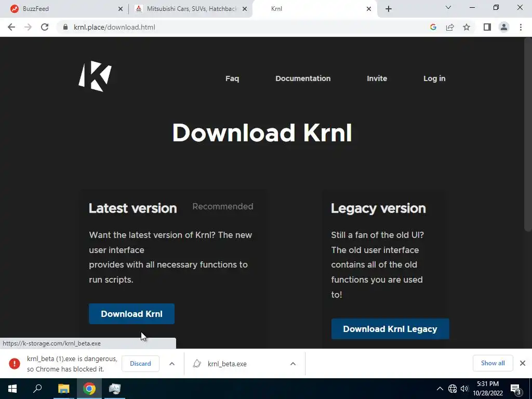
Task: Open Documentation in nav menu
Action: point(303,78)
